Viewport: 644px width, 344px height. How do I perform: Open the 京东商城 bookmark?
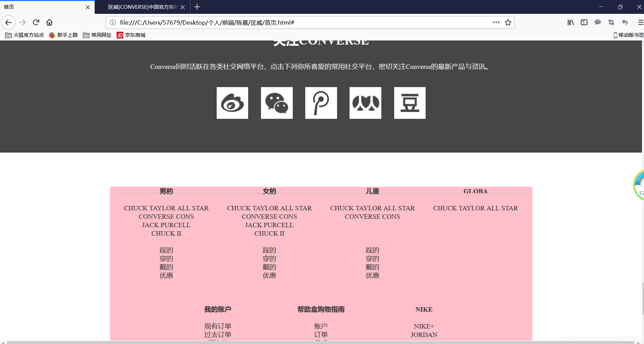tap(131, 35)
